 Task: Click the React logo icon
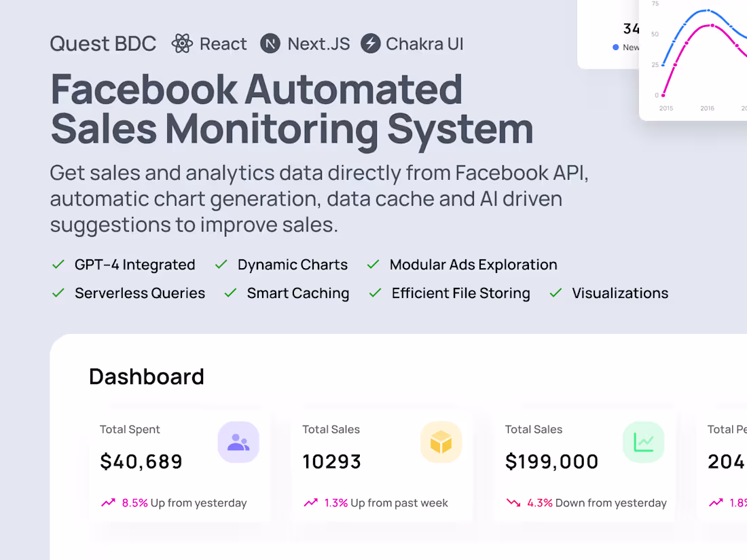[x=181, y=43]
